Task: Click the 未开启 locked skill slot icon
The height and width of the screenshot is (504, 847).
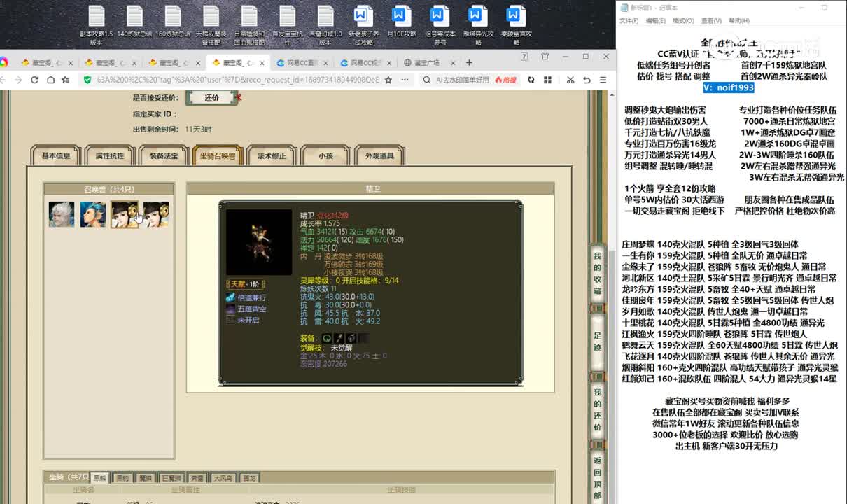Action: point(231,320)
